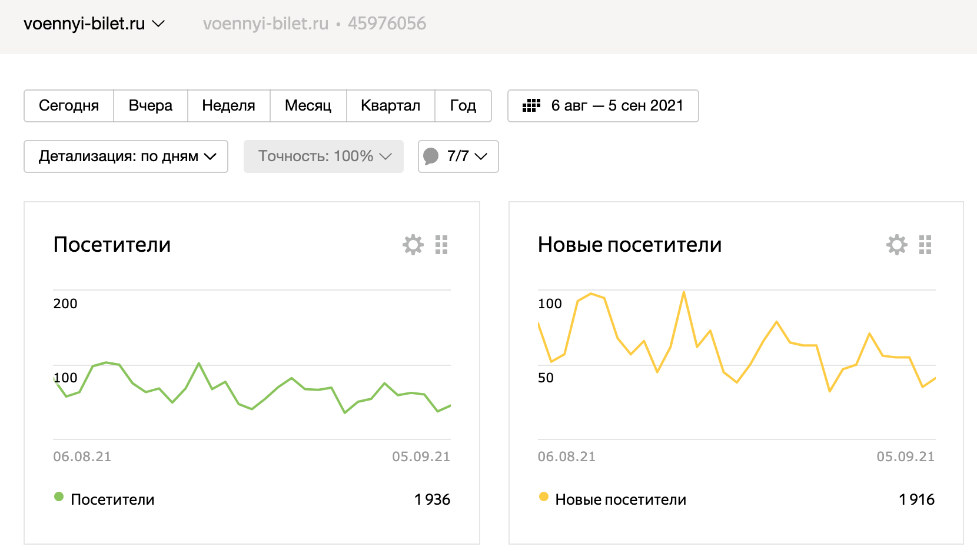Click the Новые посетители chart title

(x=629, y=245)
